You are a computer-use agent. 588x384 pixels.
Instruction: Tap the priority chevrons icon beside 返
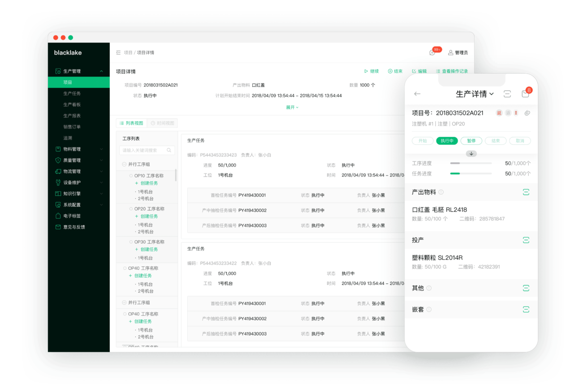516,113
